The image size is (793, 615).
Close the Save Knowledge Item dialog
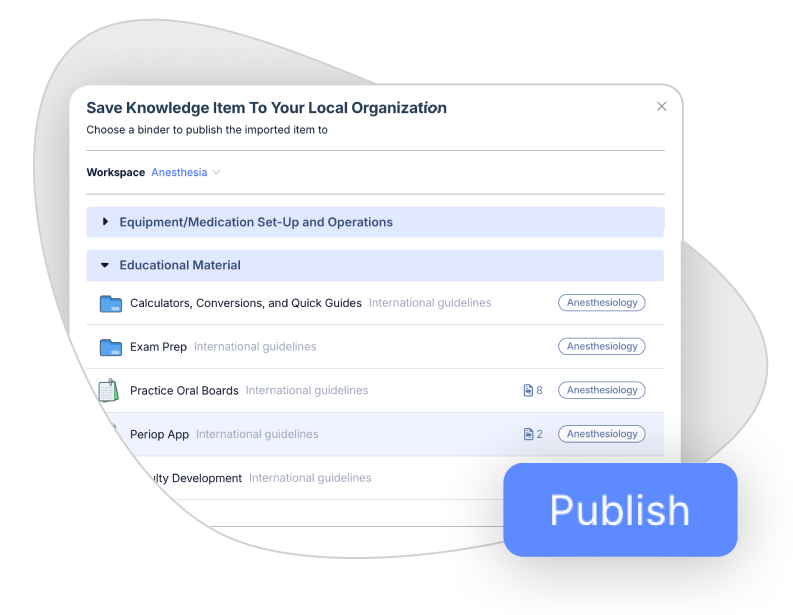(662, 106)
